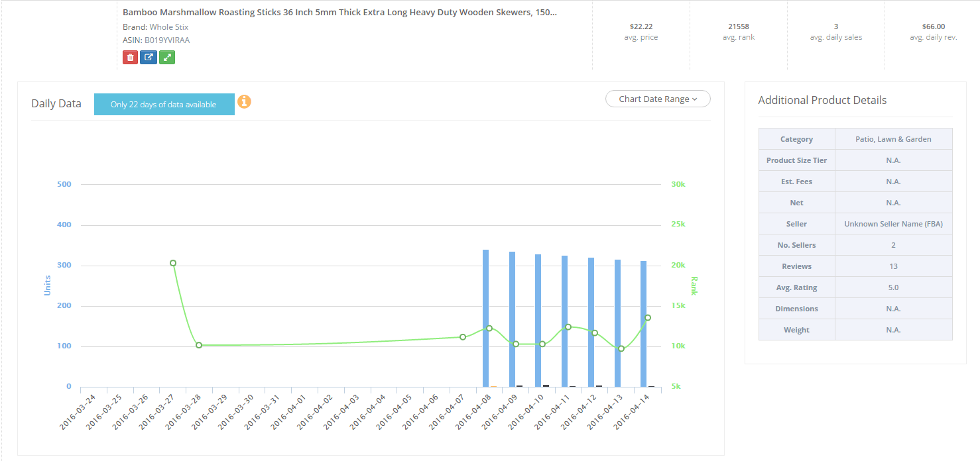Click the 21558 avg. rank value

pos(739,26)
